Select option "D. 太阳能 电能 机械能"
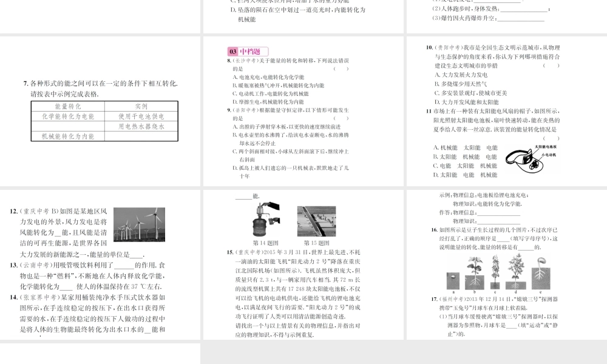 (x=466, y=175)
